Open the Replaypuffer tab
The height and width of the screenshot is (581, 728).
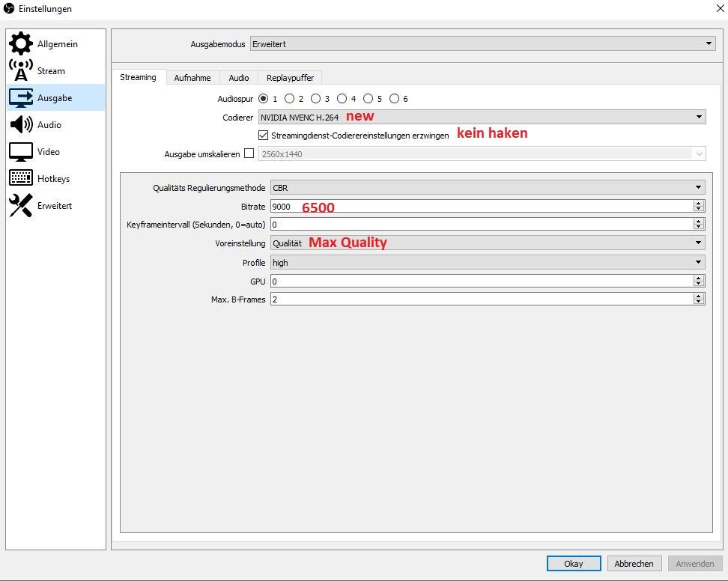(290, 78)
